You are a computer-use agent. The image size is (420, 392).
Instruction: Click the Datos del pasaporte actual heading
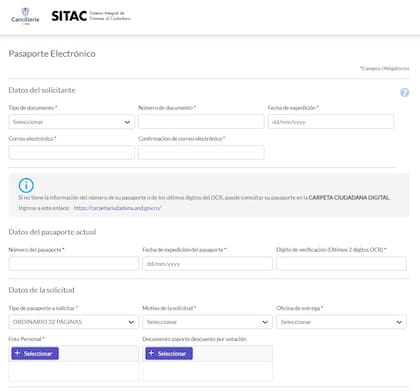(x=52, y=232)
